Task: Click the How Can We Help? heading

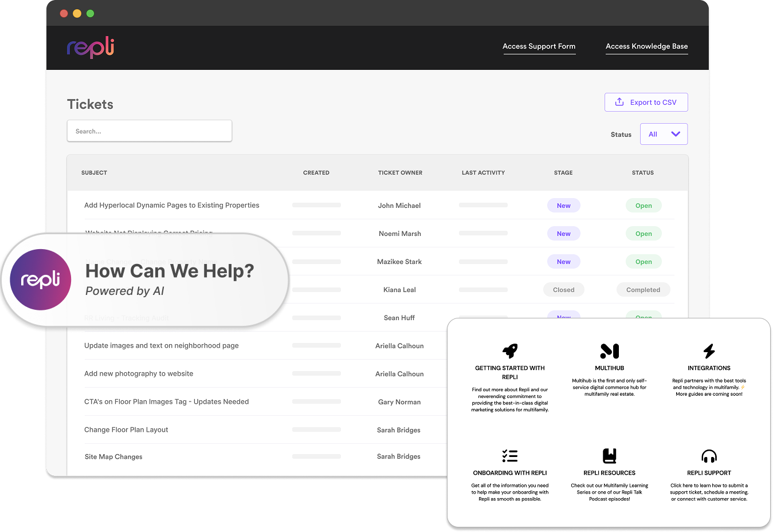Action: click(x=170, y=271)
